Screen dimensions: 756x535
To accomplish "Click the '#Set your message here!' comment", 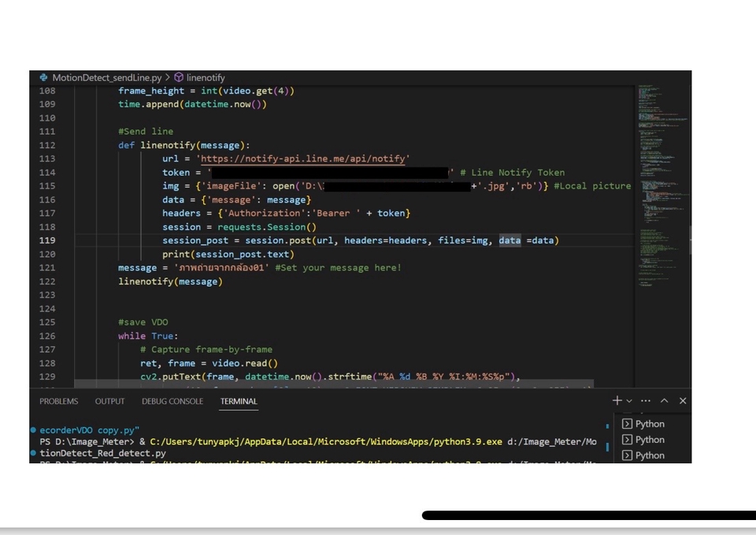I will [338, 268].
